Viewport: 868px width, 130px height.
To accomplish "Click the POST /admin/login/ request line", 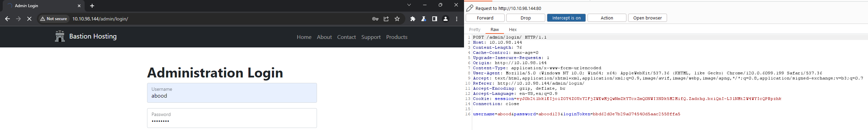I will point(510,37).
